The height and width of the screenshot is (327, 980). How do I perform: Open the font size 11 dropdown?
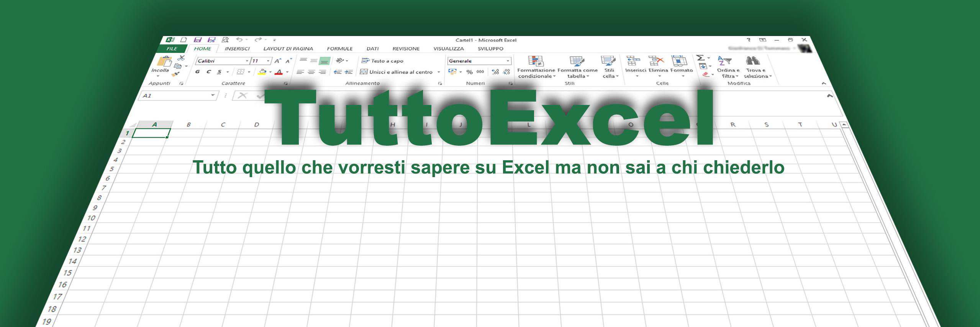coord(269,61)
